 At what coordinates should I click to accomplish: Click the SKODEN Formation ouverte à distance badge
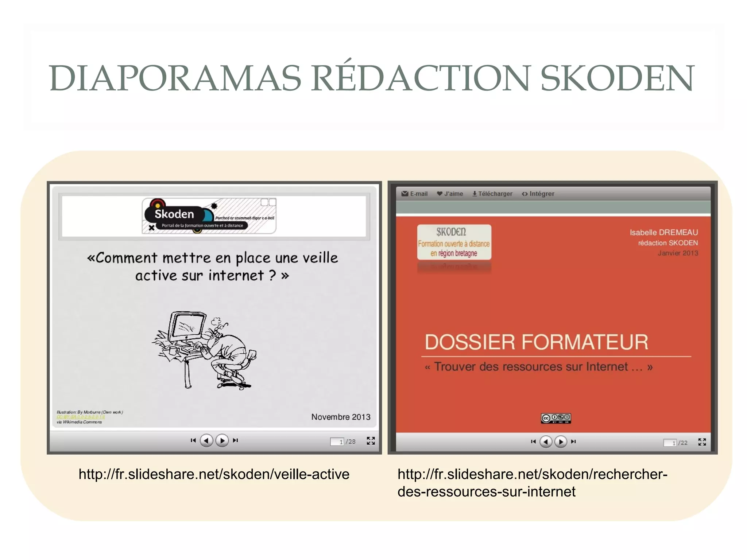[454, 242]
